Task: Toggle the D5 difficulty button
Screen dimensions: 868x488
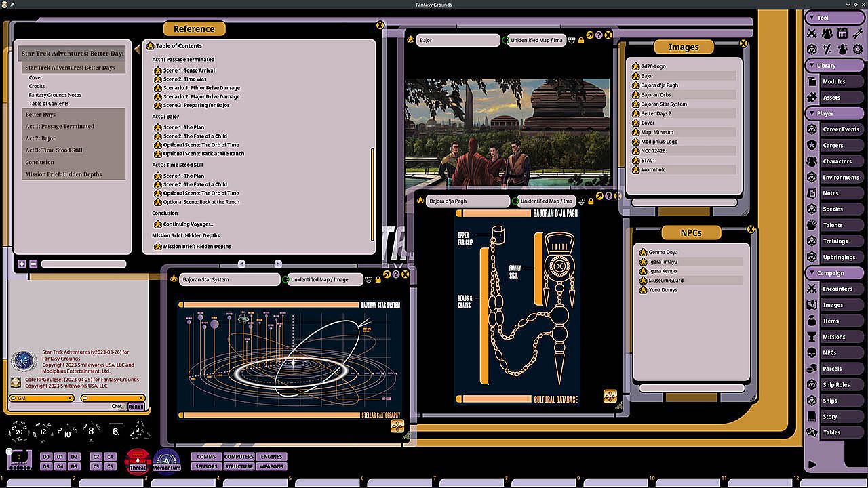Action: tap(75, 466)
